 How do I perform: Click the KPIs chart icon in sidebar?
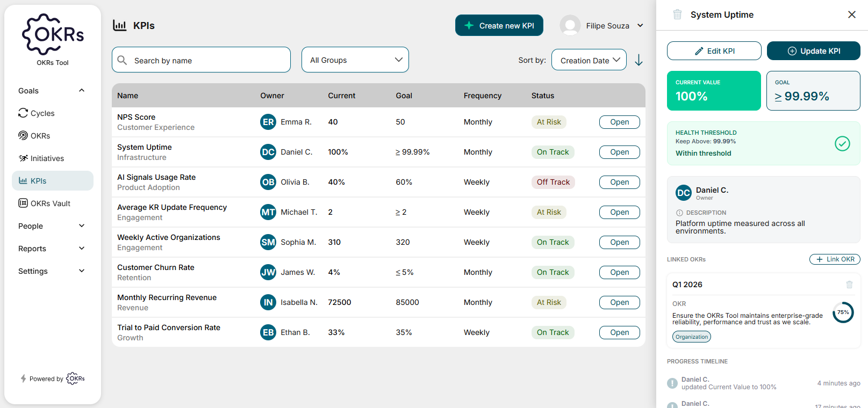tap(23, 180)
